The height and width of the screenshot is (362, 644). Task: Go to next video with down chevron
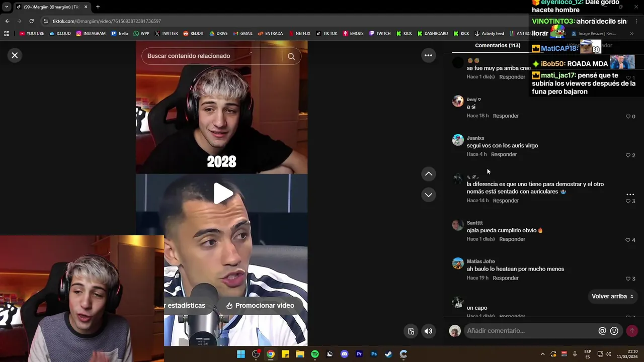(429, 195)
